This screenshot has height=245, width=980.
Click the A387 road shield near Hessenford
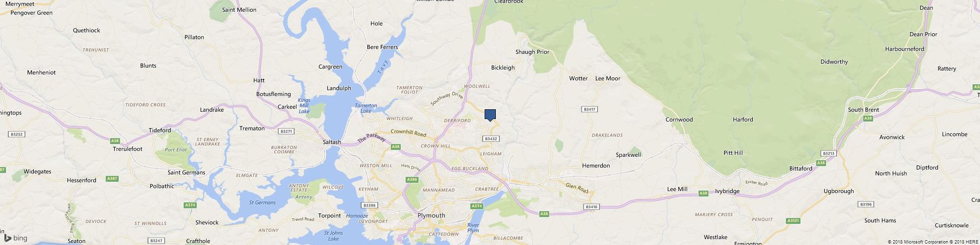point(112,179)
